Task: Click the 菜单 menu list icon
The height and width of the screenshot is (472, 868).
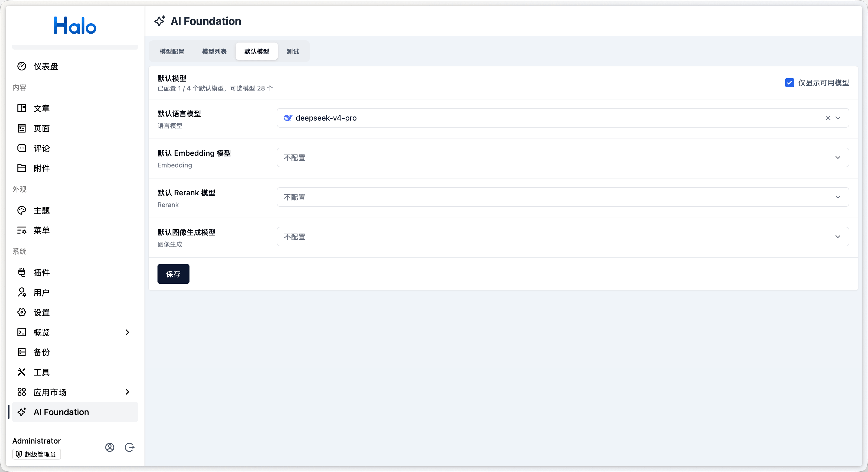Action: tap(22, 230)
